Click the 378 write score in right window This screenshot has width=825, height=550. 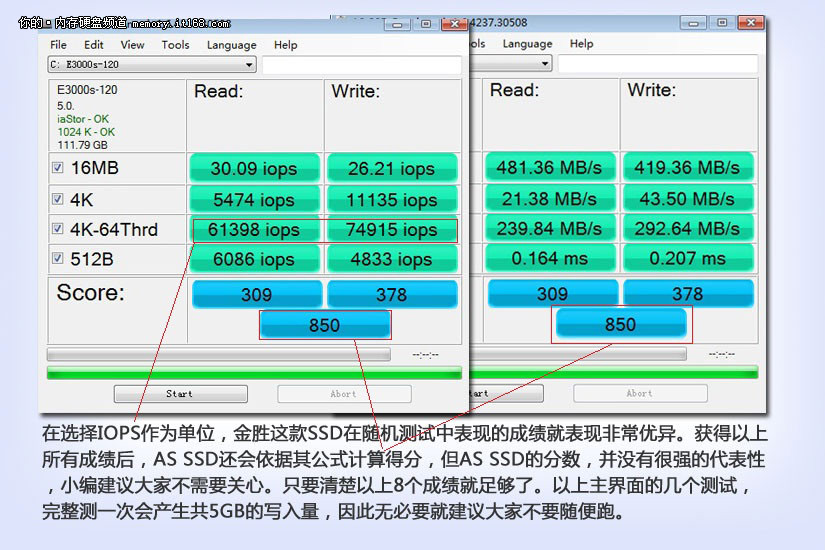pos(688,293)
